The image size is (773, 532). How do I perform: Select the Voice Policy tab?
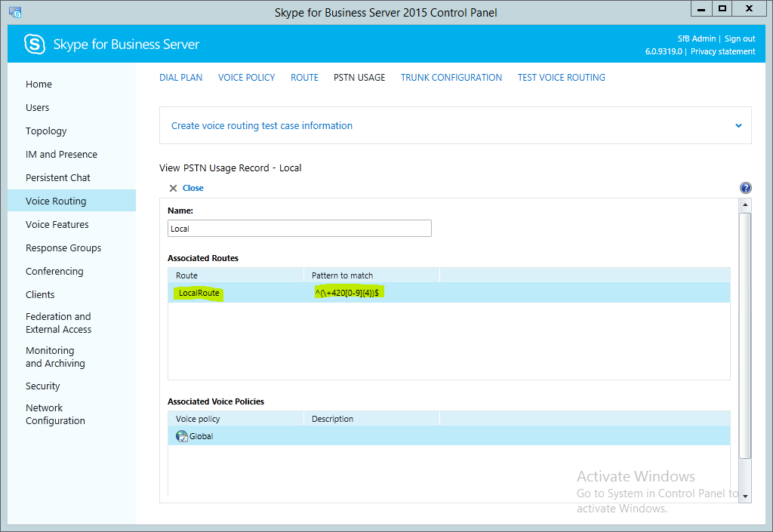pos(246,78)
